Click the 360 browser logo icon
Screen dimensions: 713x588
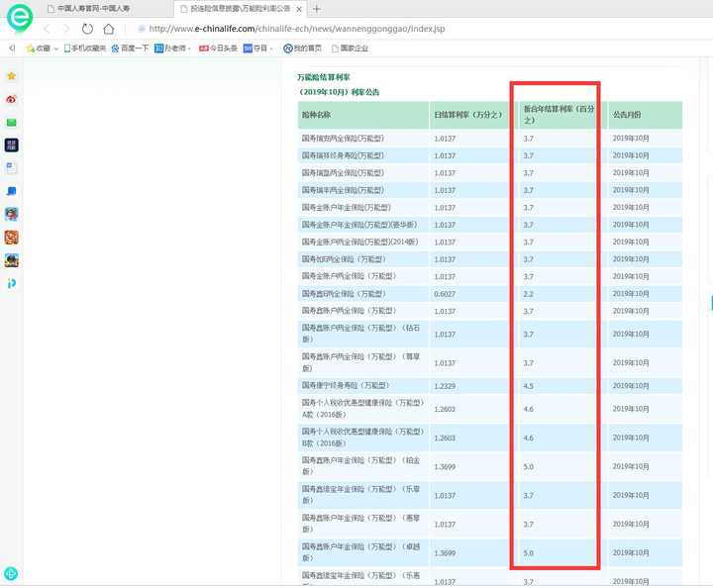tap(20, 18)
